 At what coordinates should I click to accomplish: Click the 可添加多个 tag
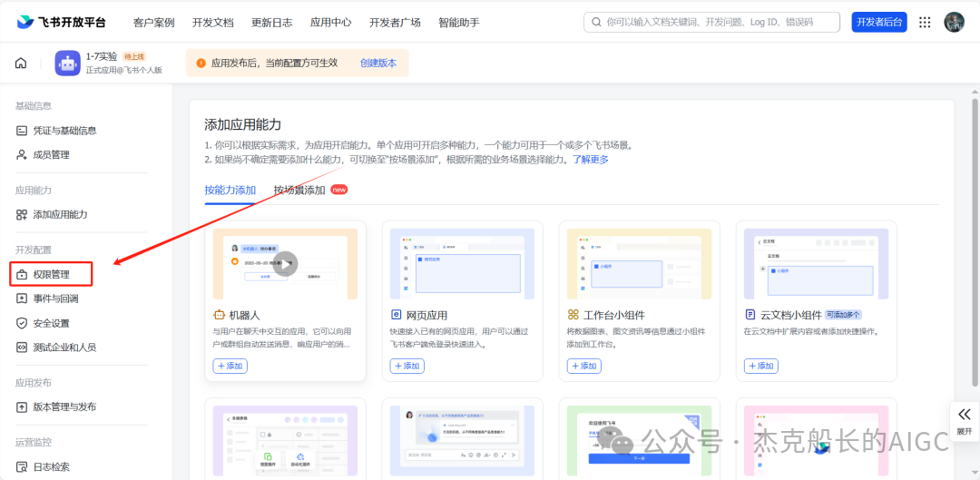844,314
